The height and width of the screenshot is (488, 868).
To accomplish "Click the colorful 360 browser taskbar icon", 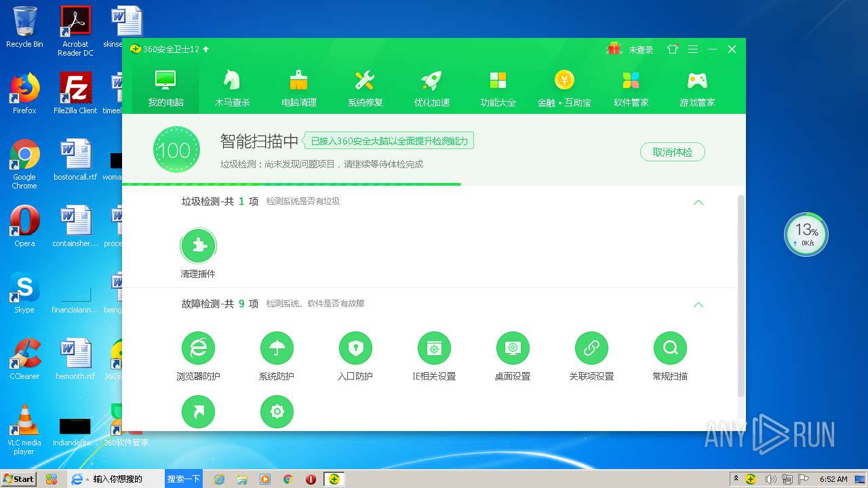I will click(51, 479).
